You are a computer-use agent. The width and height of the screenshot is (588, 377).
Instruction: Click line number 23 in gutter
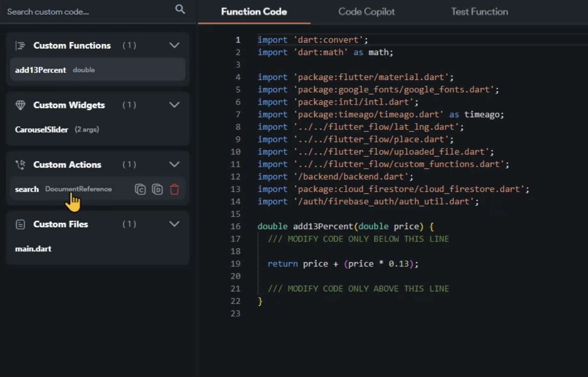click(x=235, y=313)
